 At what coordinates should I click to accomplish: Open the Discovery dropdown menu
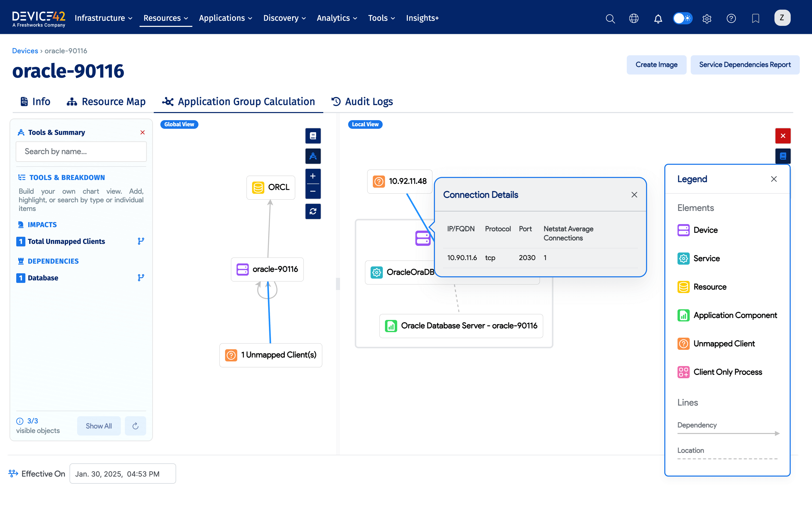(x=284, y=18)
